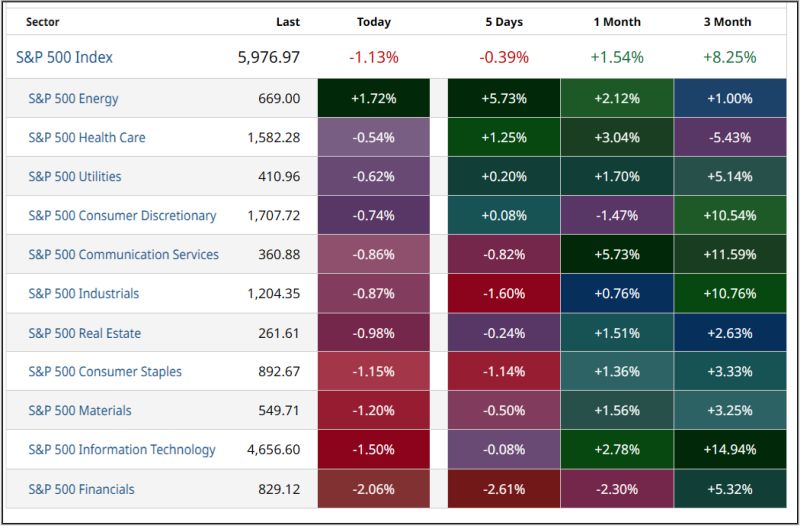This screenshot has width=800, height=526.
Task: Click Financials' -2.61% 5 Days cell
Action: pos(504,490)
